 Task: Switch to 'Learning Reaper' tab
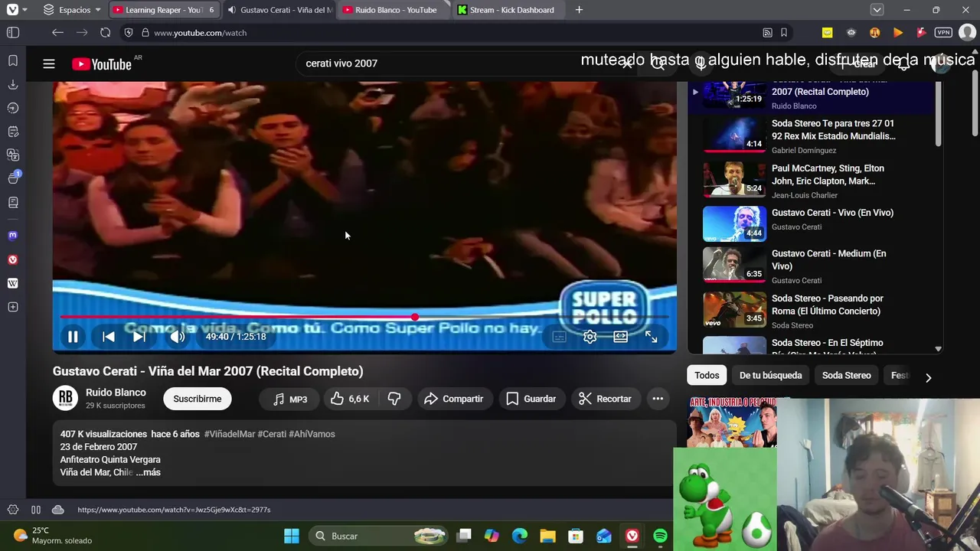click(x=163, y=10)
